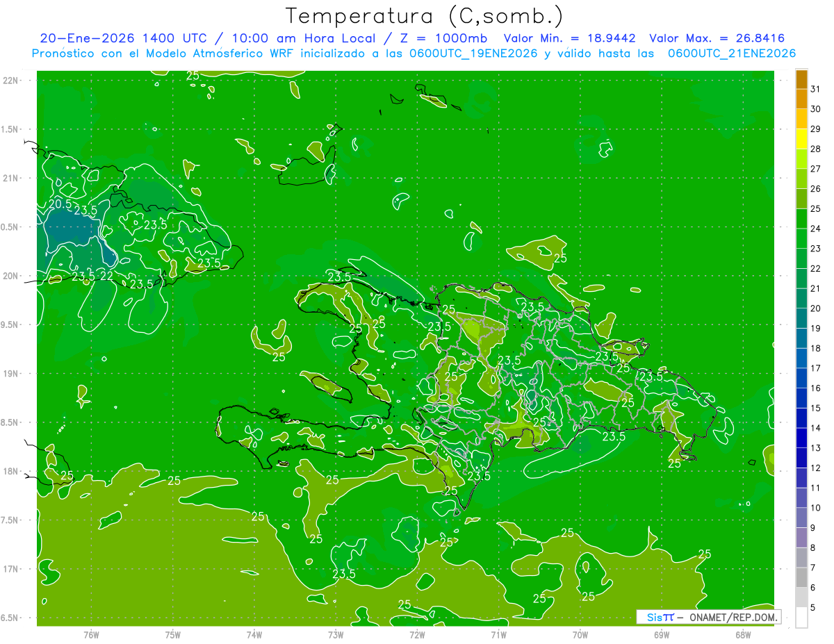Click the legend swatch between 24 and 25
This screenshot has height=644, width=834.
802,219
